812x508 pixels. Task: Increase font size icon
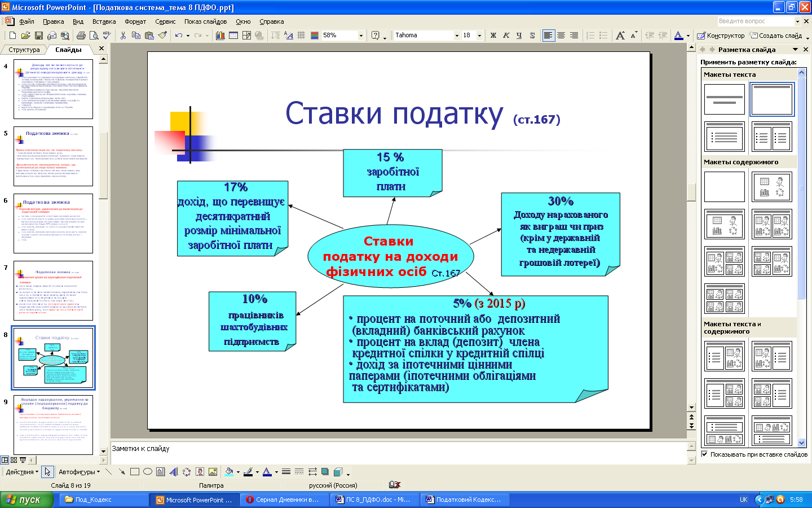coord(620,35)
